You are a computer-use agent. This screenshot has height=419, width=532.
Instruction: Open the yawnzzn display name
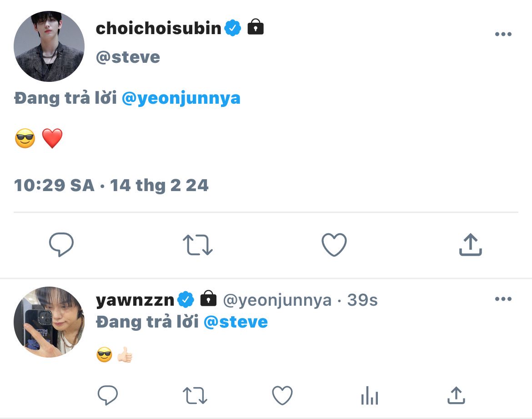point(135,300)
